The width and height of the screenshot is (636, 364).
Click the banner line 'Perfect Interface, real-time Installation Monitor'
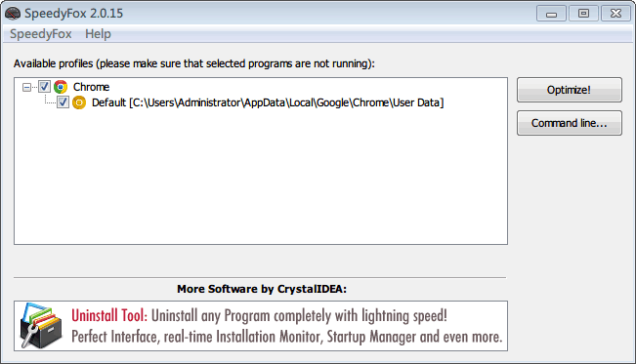(x=287, y=337)
